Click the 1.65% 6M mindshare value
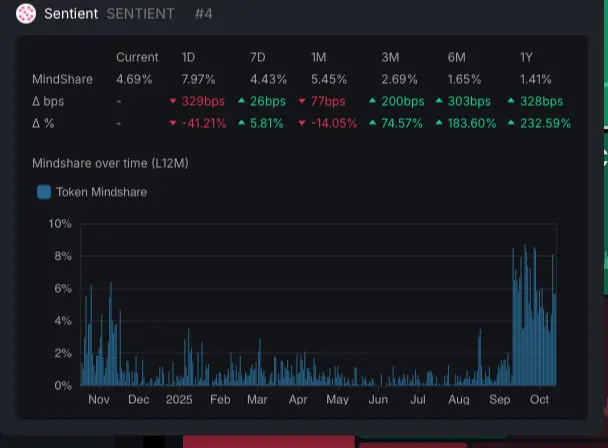Viewport: 608px width, 448px height. point(464,80)
